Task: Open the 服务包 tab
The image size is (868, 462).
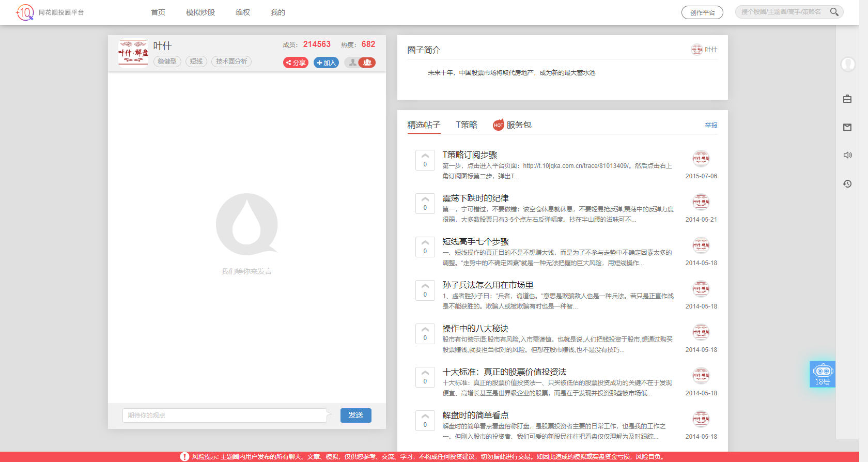Action: (512, 125)
